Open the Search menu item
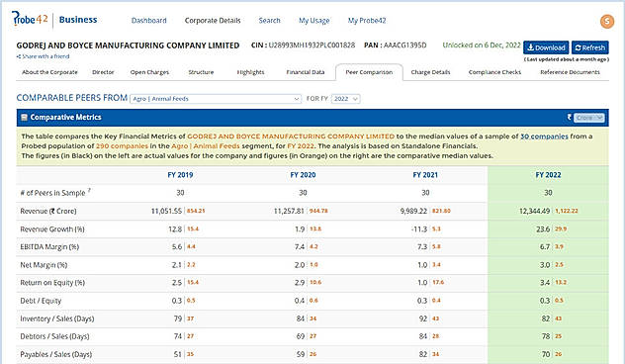This screenshot has height=364, width=625. (x=269, y=21)
